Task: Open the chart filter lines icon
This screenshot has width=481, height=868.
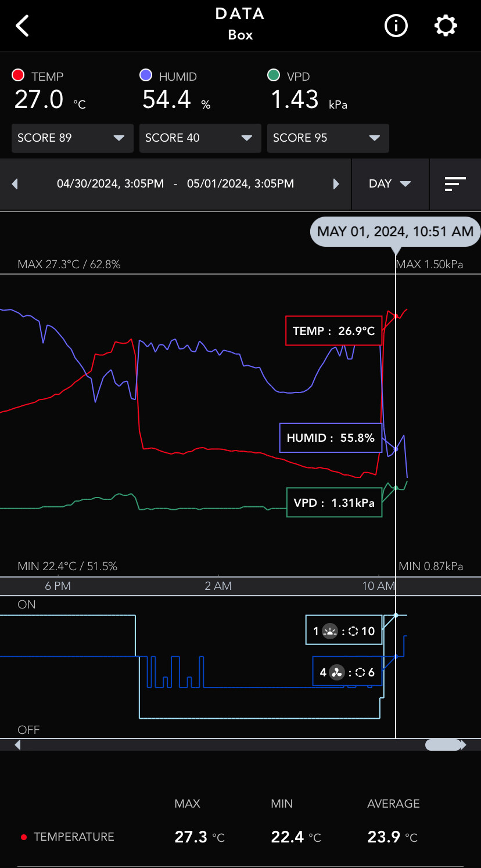Action: pyautogui.click(x=455, y=184)
